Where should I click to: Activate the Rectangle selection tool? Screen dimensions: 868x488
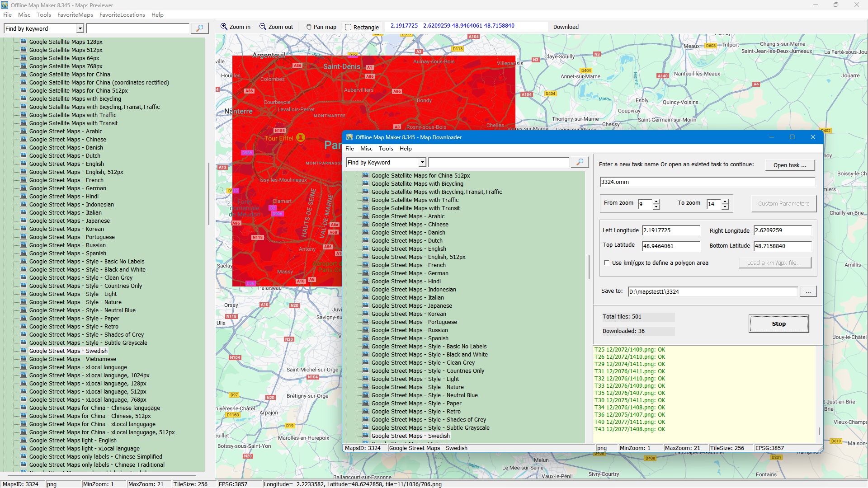[x=361, y=27]
